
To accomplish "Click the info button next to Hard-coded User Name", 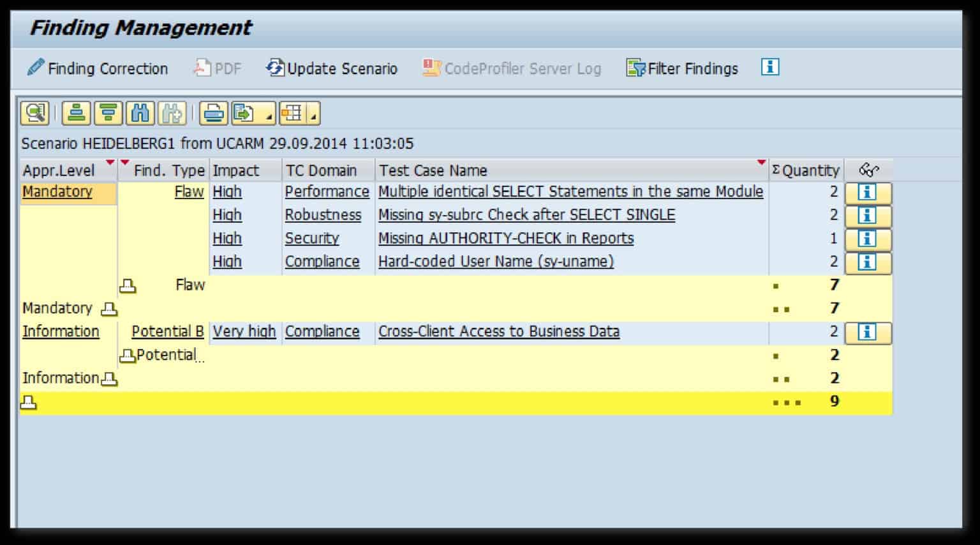I will [868, 262].
